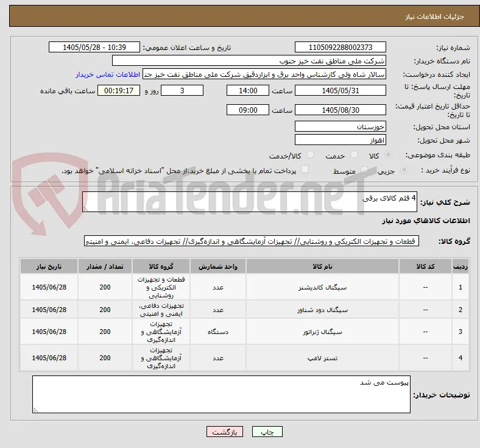Click the buyer notes text area
The height and width of the screenshot is (448, 480).
point(221,394)
